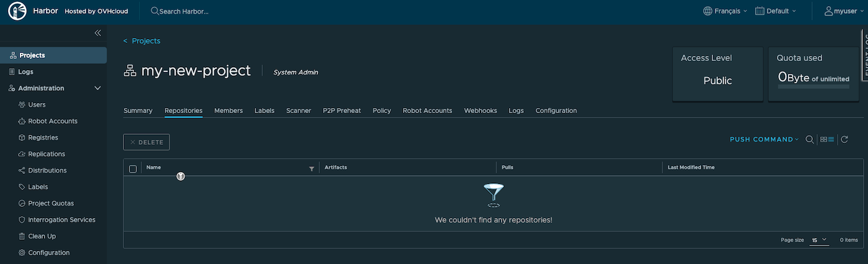Click the DELETE button
The image size is (868, 264).
tap(146, 142)
